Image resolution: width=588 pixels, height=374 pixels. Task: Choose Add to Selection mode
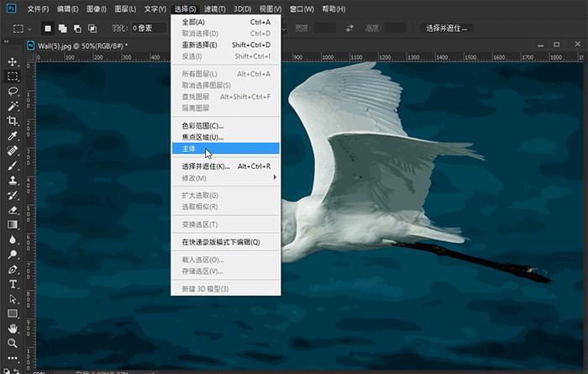pyautogui.click(x=63, y=28)
